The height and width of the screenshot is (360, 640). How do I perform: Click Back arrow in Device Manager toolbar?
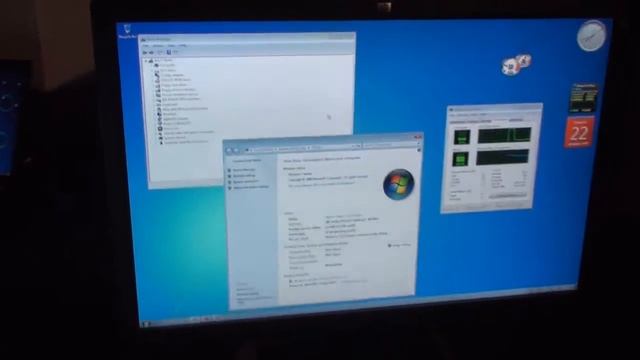point(145,52)
